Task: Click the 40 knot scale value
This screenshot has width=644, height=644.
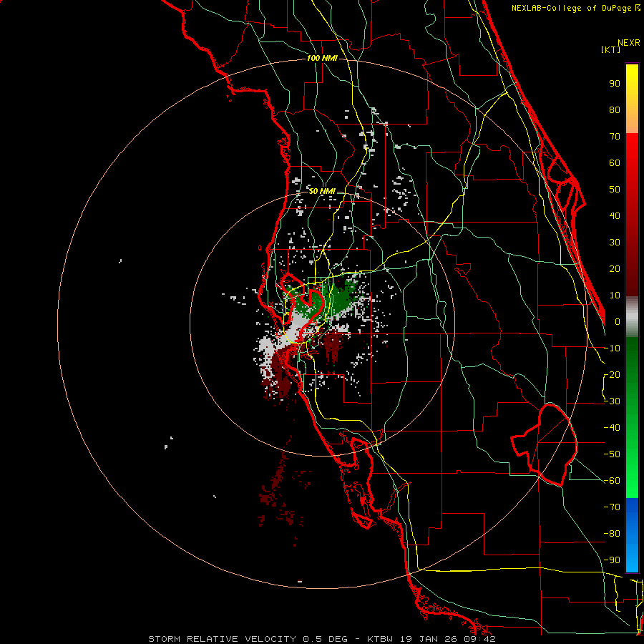Action: point(615,216)
